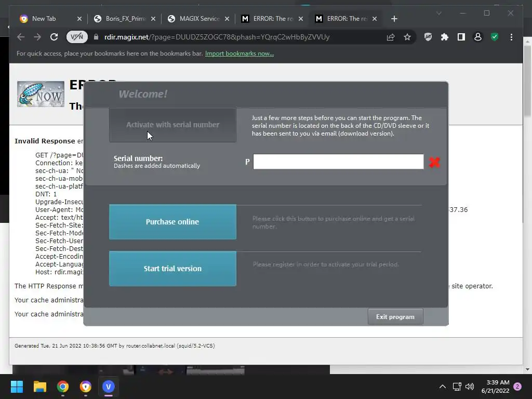
Task: Open File Explorer from the taskbar
Action: click(x=39, y=387)
